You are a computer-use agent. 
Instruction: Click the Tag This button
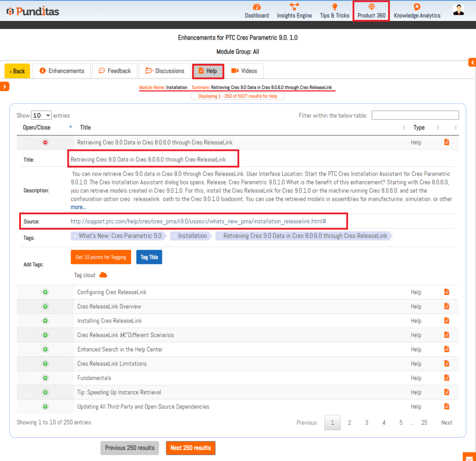tap(149, 257)
